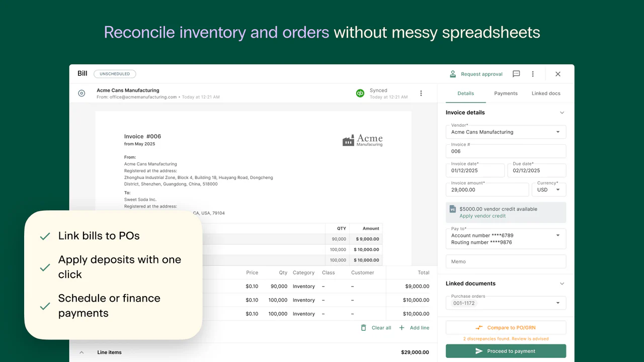Click the approval stamp icon
This screenshot has height=362, width=644.
[x=452, y=73]
